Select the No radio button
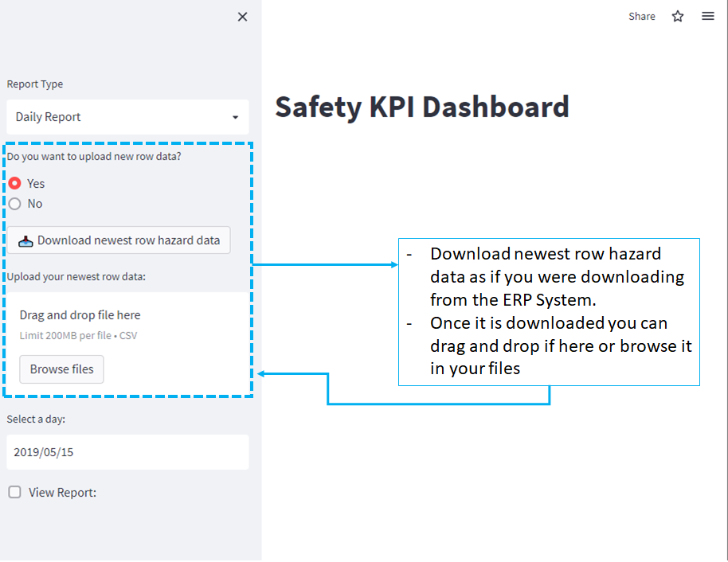The width and height of the screenshot is (728, 562). [14, 203]
